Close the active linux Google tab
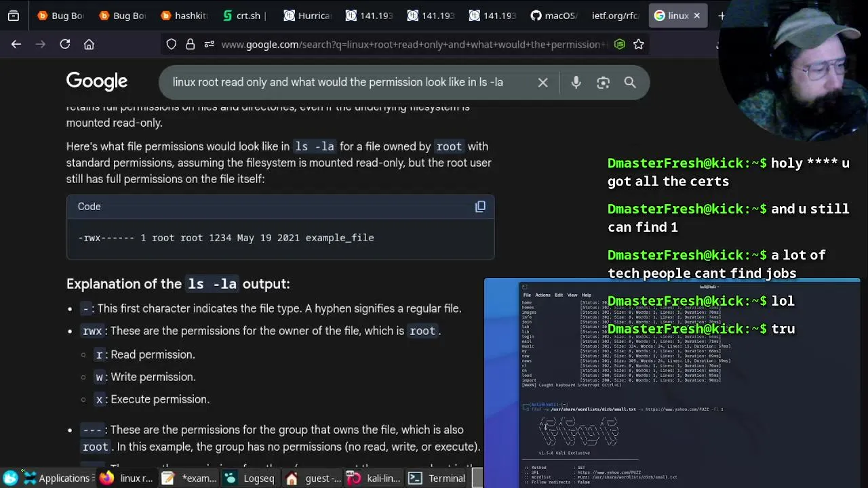Viewport: 868px width, 488px height. click(696, 16)
